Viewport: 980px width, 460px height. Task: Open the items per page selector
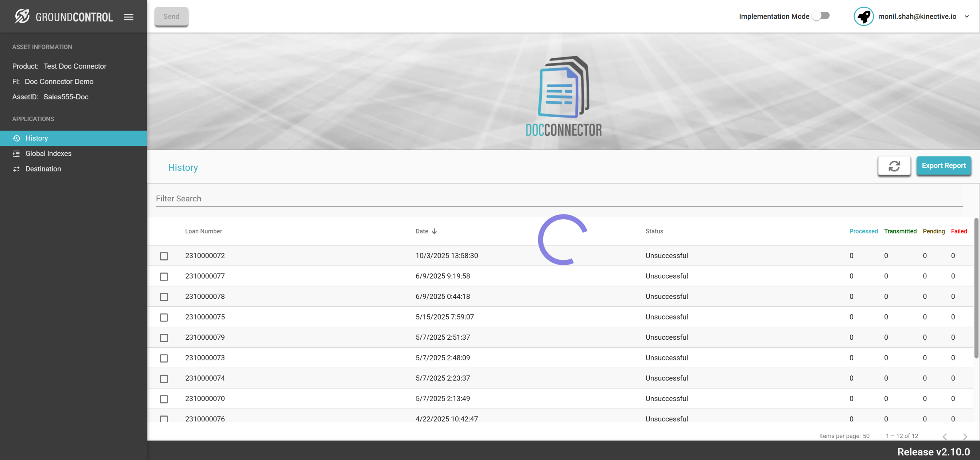(866, 436)
